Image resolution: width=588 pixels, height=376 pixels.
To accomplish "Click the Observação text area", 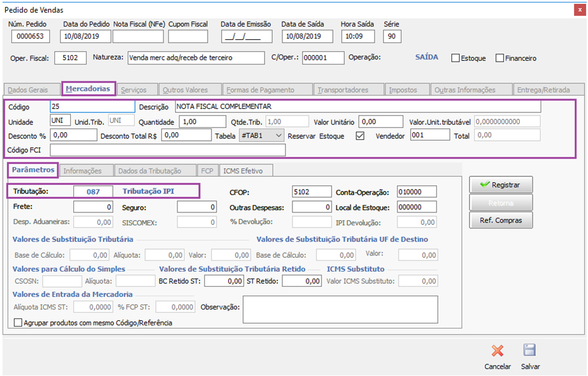I will click(x=340, y=310).
